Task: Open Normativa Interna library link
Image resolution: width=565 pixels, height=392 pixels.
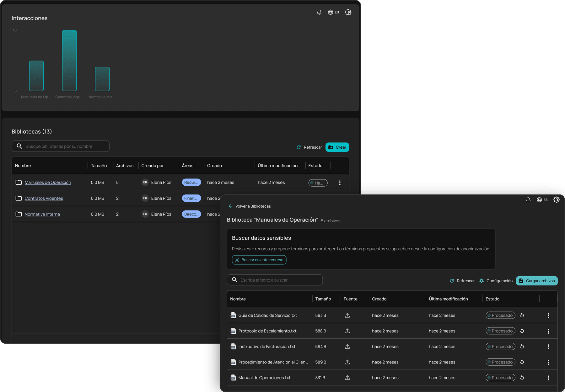Action: [42, 215]
